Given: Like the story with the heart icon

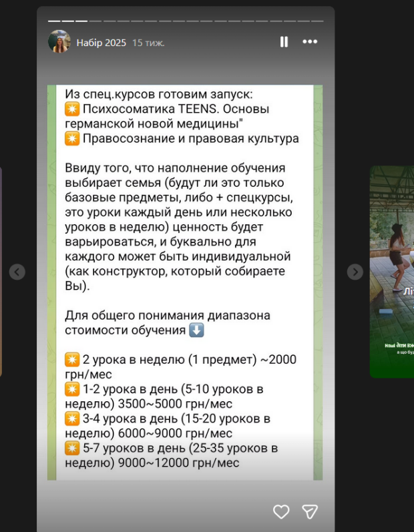Looking at the screenshot, I should (x=281, y=511).
